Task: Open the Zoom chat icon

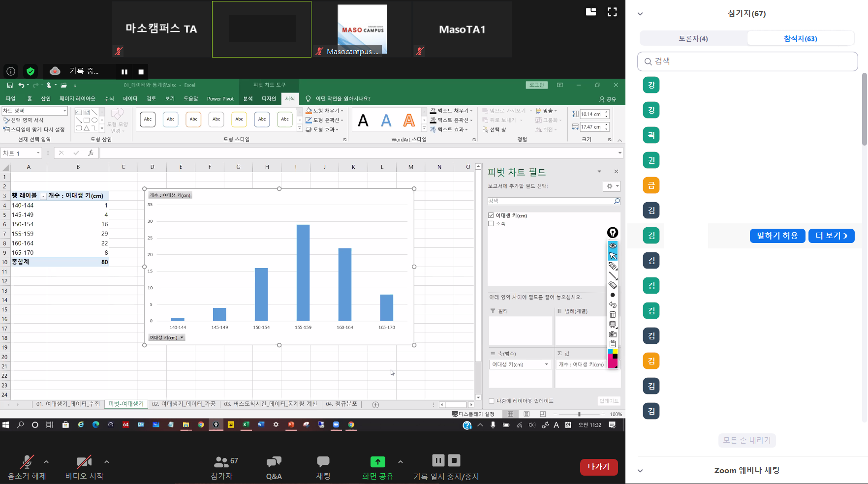Action: (323, 462)
